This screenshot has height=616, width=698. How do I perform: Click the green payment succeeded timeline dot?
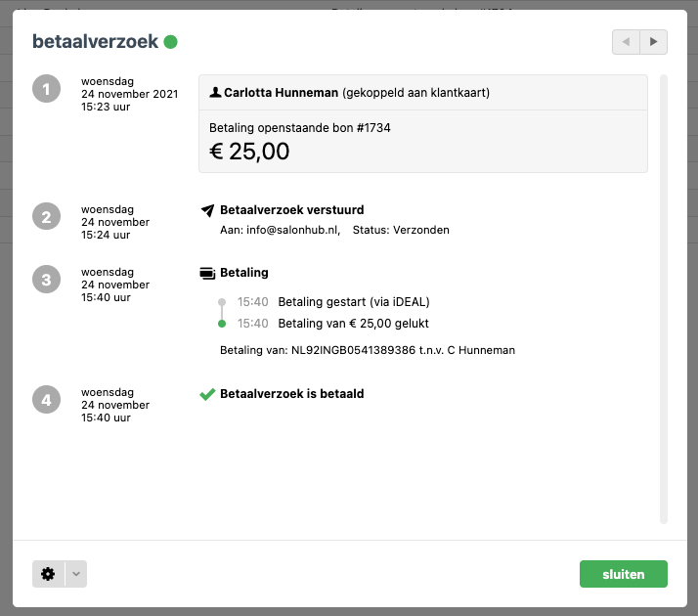pyautogui.click(x=222, y=324)
